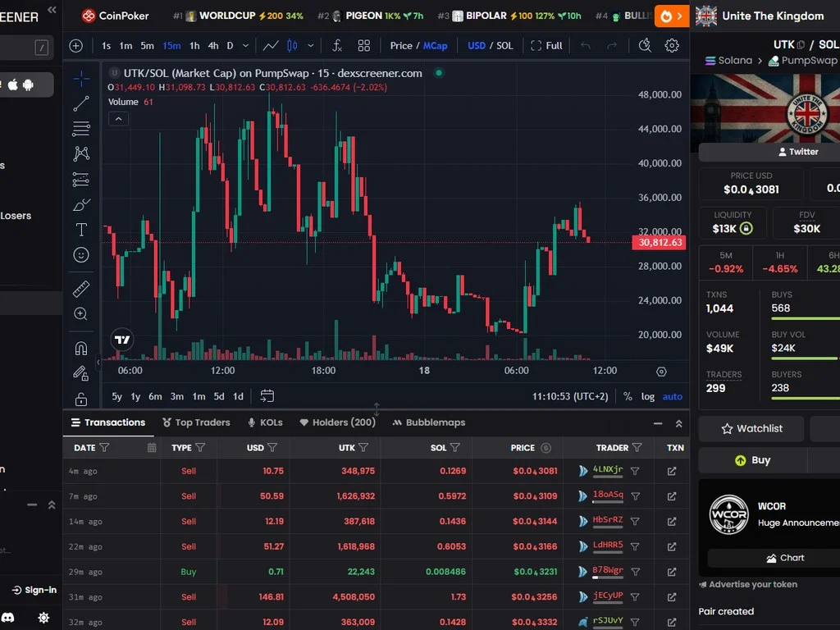840x630 pixels.
Task: Collapse the indicator legend chevron
Action: click(x=118, y=119)
